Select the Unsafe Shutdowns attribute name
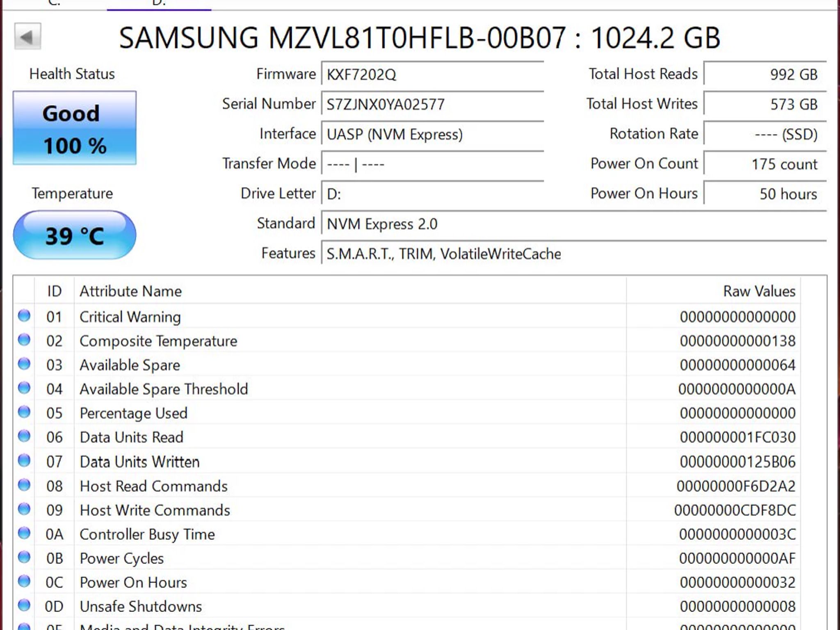This screenshot has width=840, height=630. [x=141, y=606]
